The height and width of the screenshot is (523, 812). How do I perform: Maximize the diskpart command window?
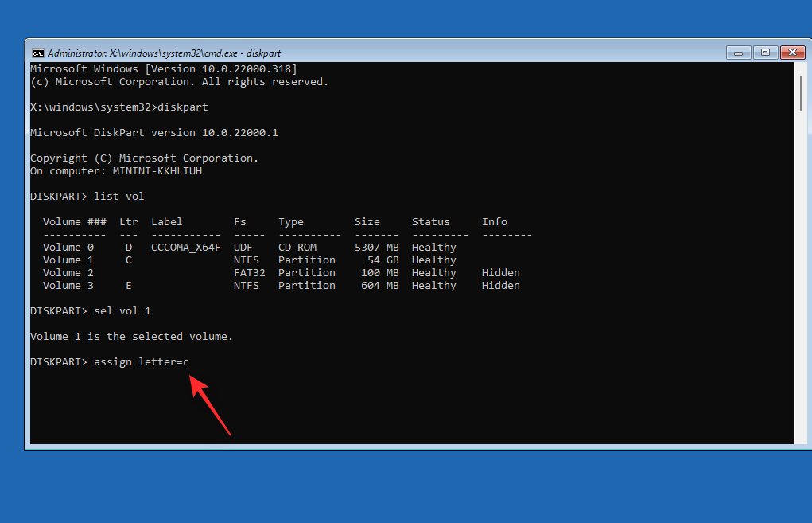tap(765, 53)
